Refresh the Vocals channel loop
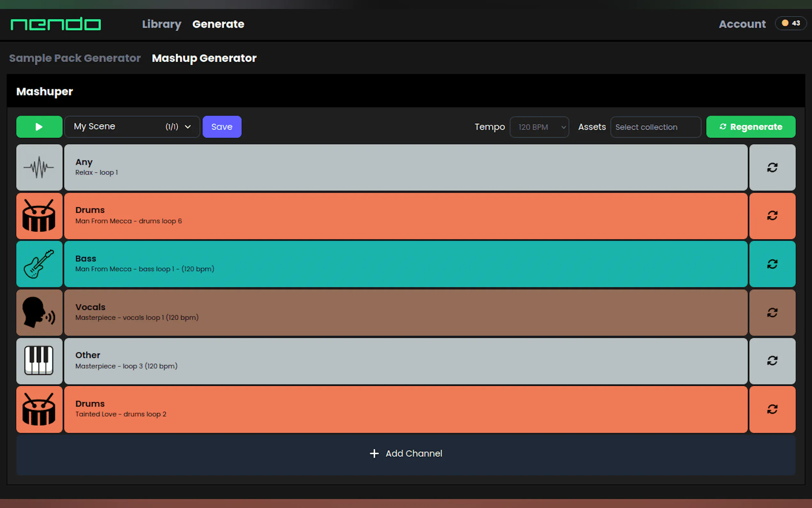The height and width of the screenshot is (508, 812). [x=772, y=313]
